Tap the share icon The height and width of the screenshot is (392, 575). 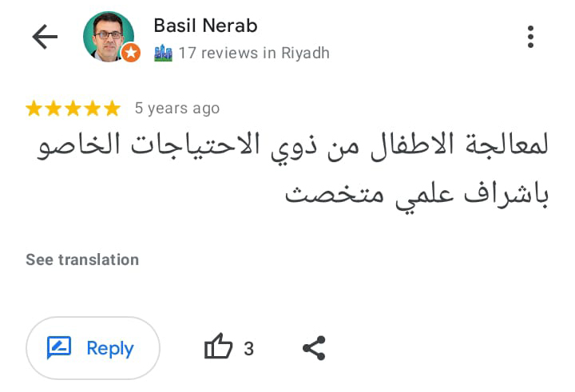coord(314,348)
